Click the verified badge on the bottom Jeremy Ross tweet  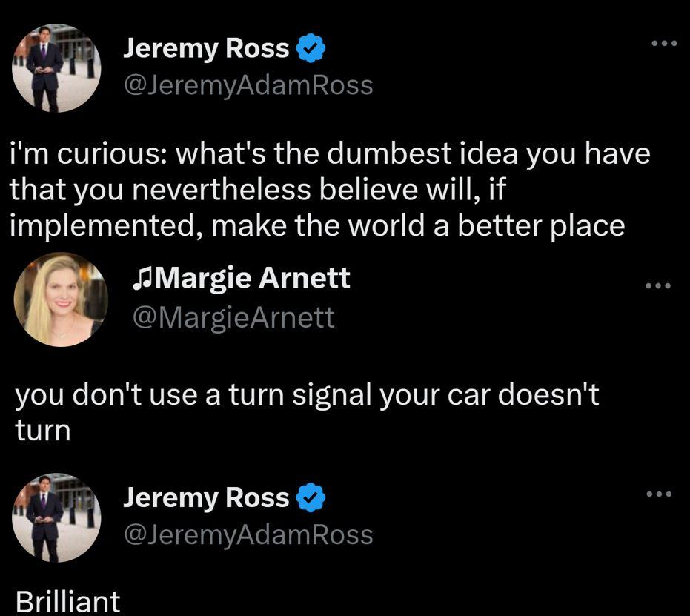pyautogui.click(x=309, y=498)
